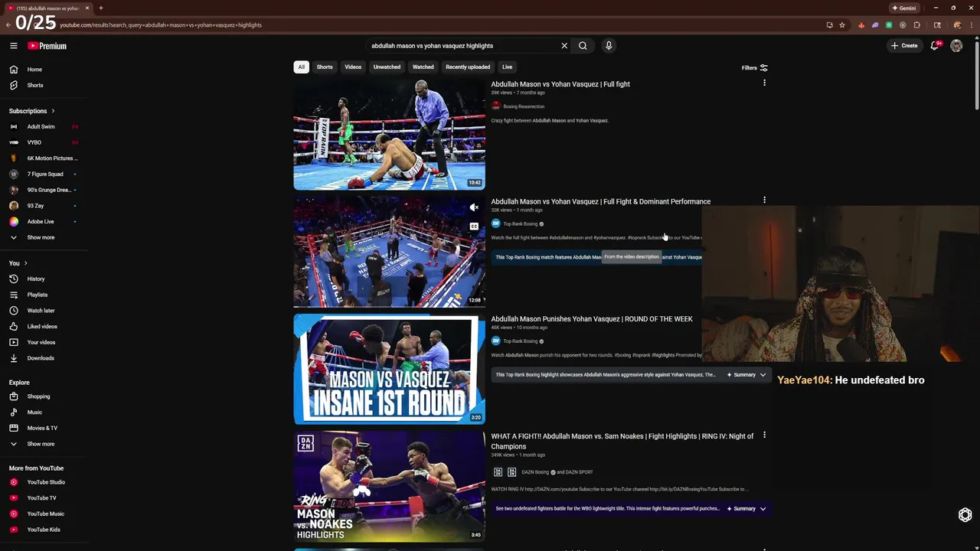Open the YouTube hamburger guide menu
Image resolution: width=980 pixels, height=551 pixels.
click(14, 46)
